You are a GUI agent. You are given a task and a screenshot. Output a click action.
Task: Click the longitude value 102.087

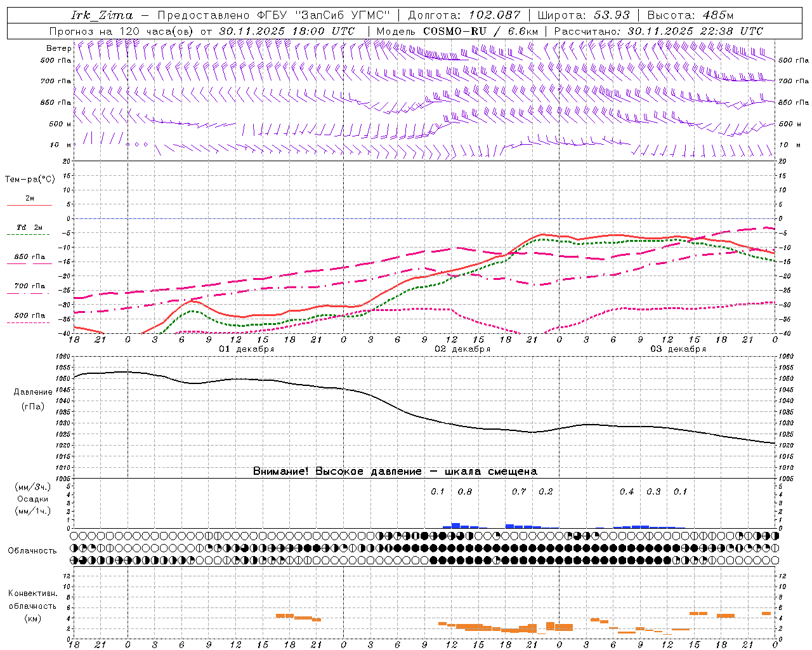[x=495, y=15]
